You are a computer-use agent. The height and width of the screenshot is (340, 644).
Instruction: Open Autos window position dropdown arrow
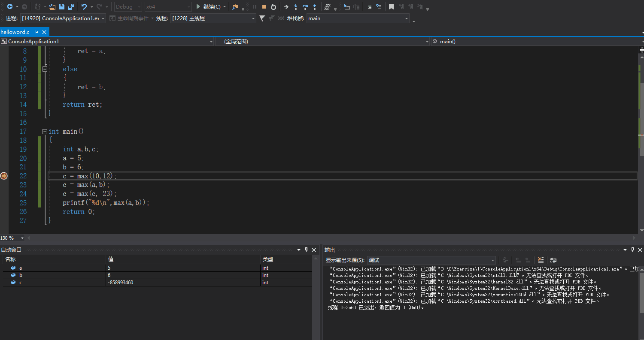tap(299, 250)
